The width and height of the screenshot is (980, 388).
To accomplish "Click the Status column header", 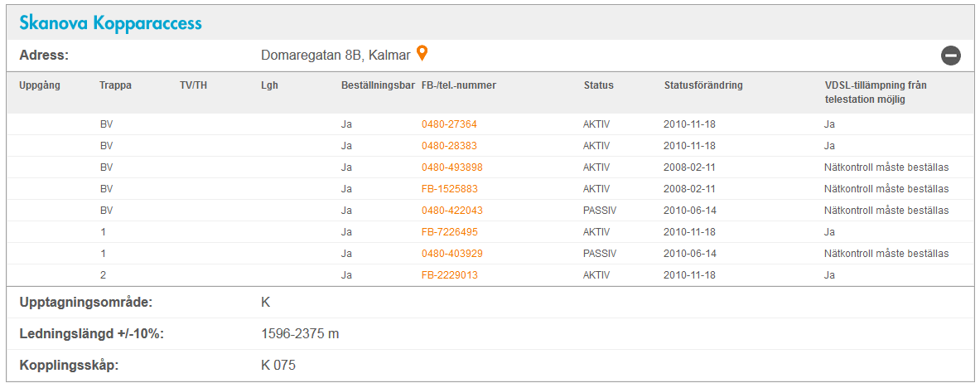I will (599, 85).
